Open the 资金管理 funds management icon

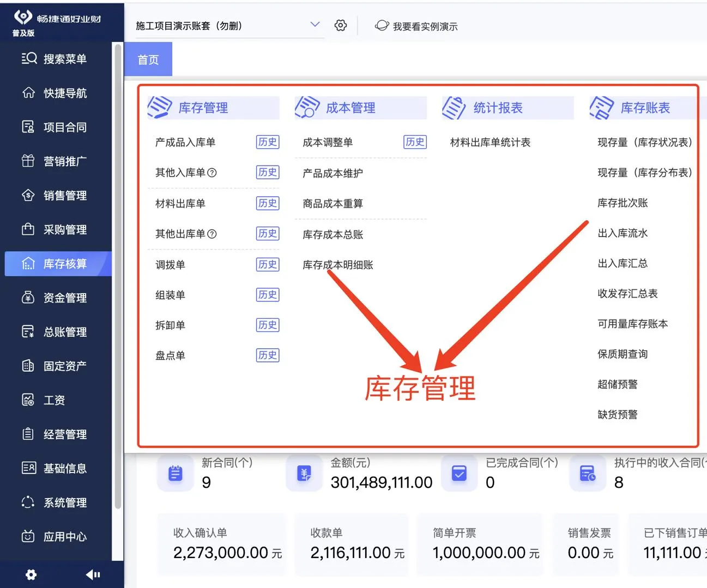coord(29,298)
